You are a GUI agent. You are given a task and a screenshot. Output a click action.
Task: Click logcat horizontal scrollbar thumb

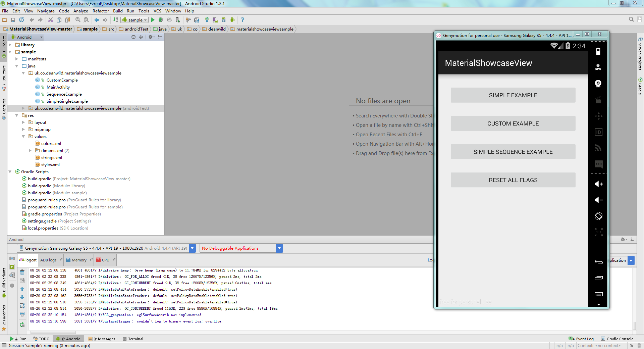[53, 333]
